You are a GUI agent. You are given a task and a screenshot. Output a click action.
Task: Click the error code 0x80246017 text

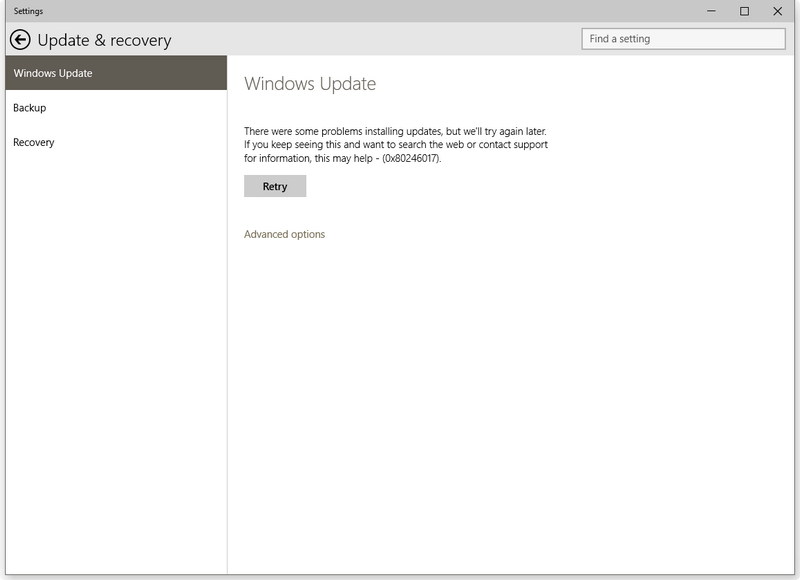(411, 158)
